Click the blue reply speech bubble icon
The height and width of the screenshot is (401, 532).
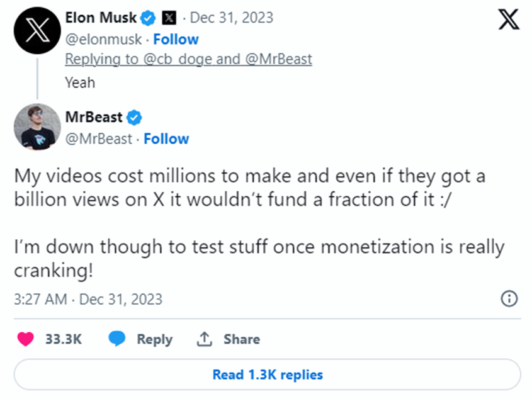[x=117, y=339]
